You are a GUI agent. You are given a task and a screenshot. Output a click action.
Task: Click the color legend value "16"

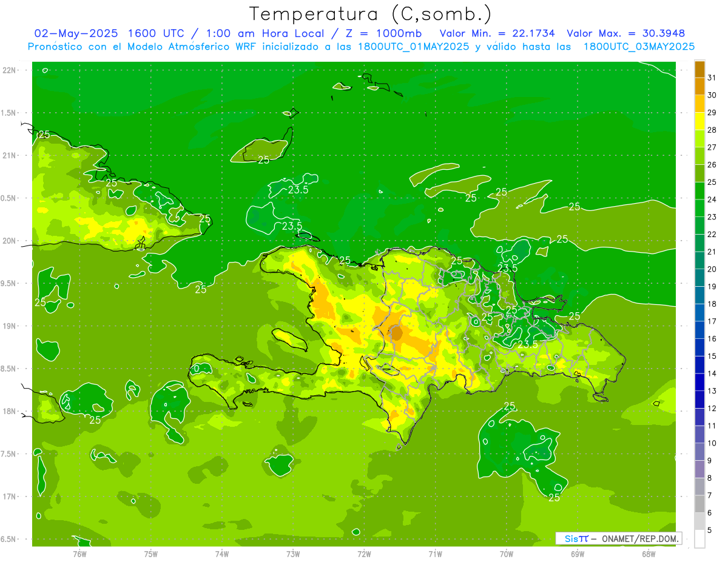point(712,339)
